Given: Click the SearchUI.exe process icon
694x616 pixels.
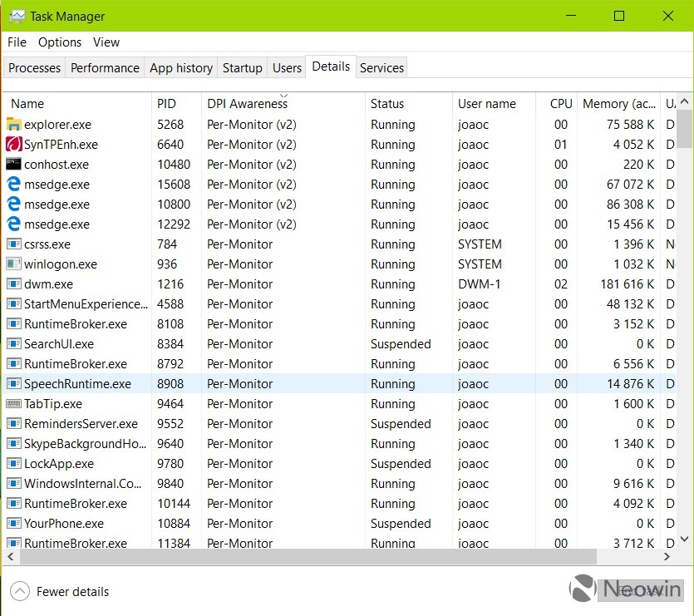Looking at the screenshot, I should click(x=14, y=343).
